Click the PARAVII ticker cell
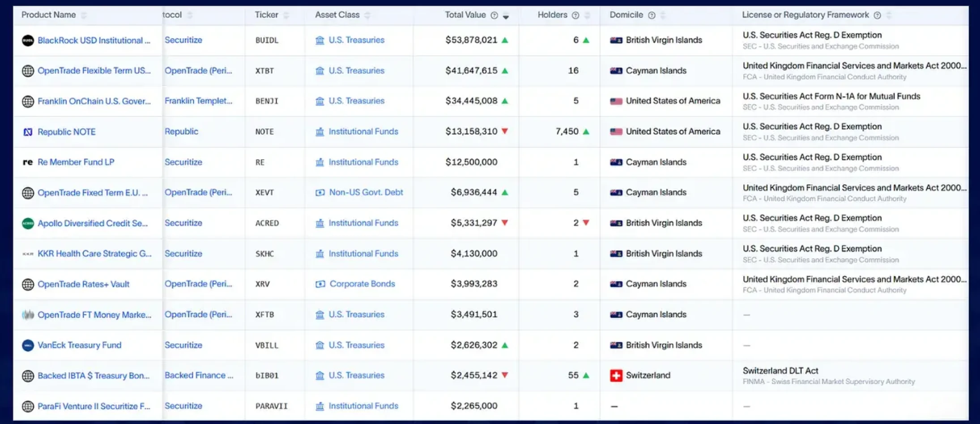 [x=271, y=406]
